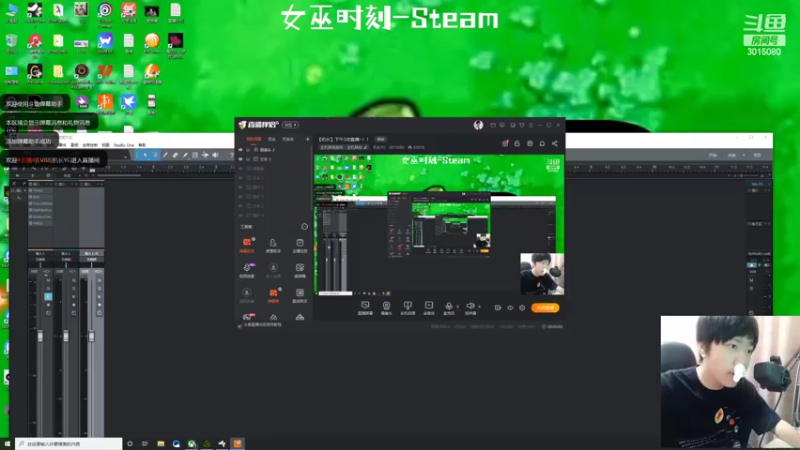This screenshot has height=450, width=800.
Task: Click the play-box video icon below preview
Action: (429, 305)
